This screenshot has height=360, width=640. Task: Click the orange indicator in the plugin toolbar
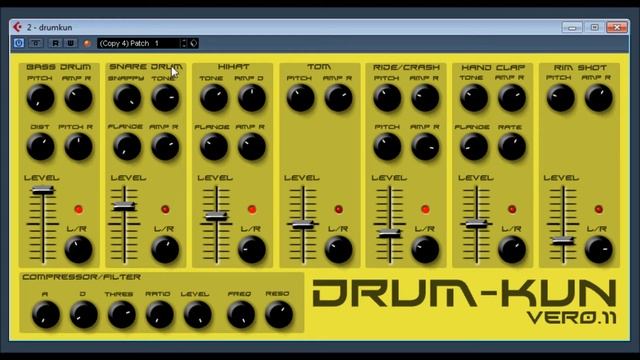pos(87,43)
